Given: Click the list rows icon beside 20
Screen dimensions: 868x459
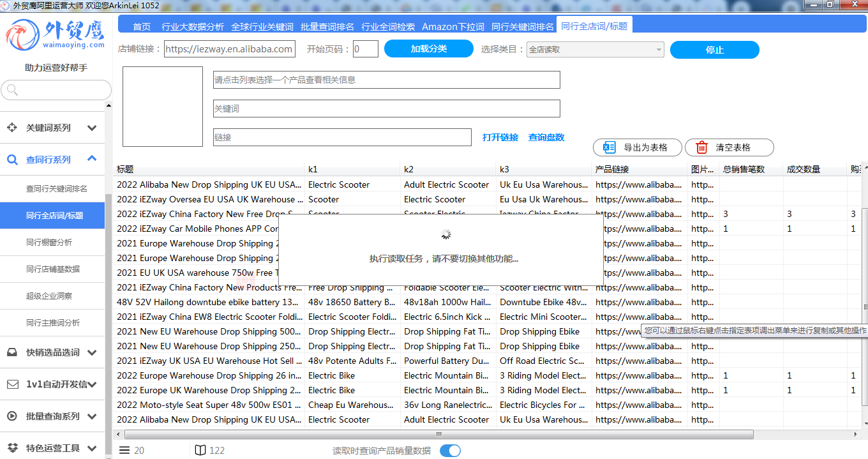Looking at the screenshot, I should [124, 450].
